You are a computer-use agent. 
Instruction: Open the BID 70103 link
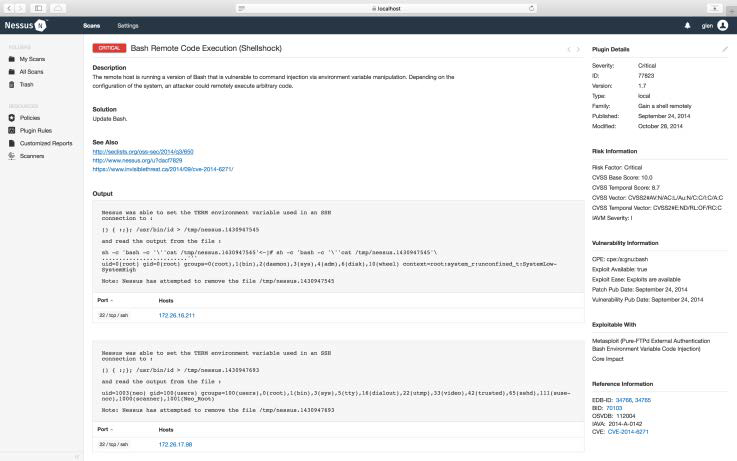614,408
